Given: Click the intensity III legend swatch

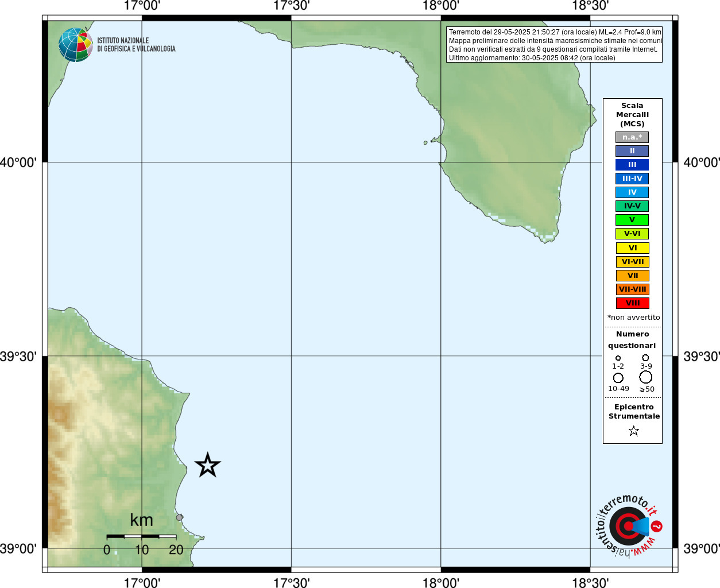Looking at the screenshot, I should tap(632, 165).
